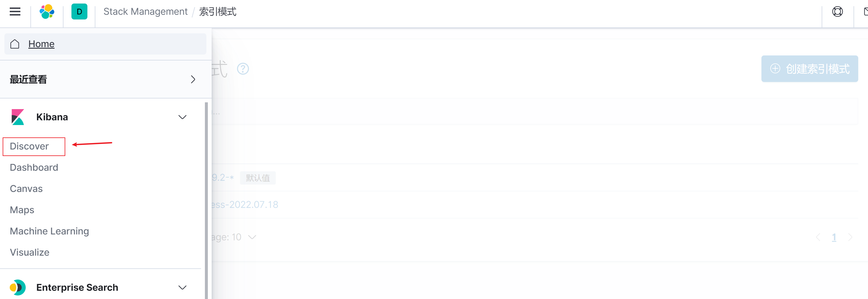Expand the 最近查看 section
868x299 pixels.
coord(193,79)
